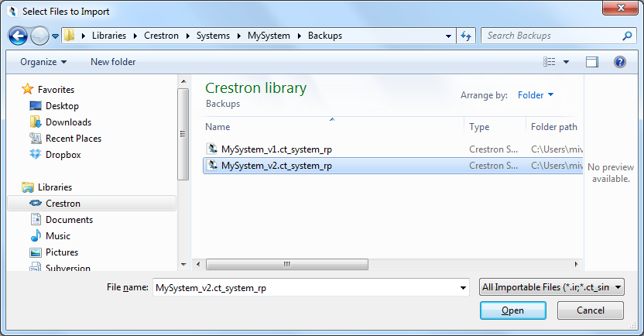Click the Refresh button beside address bar
The height and width of the screenshot is (336, 644).
[x=466, y=36]
